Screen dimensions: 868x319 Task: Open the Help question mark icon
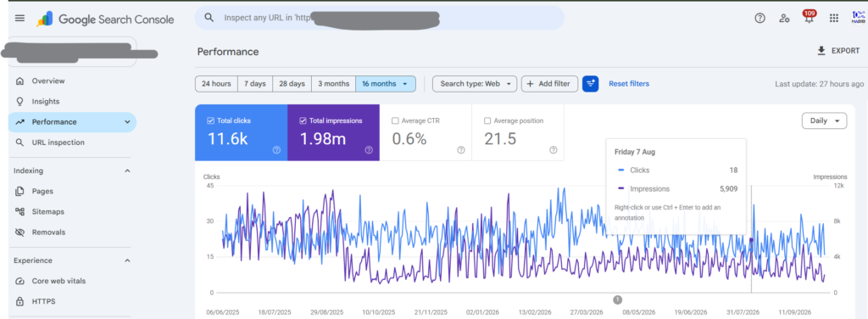point(760,18)
